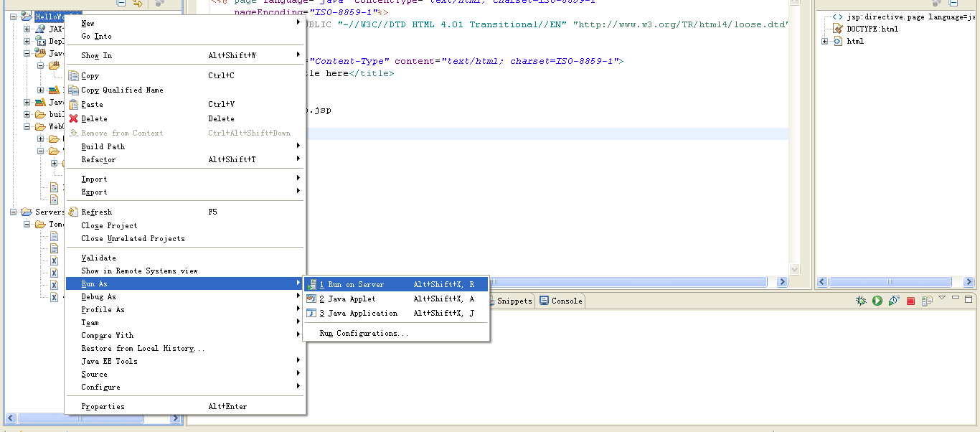Open the Servers view menu triangle

[942, 298]
